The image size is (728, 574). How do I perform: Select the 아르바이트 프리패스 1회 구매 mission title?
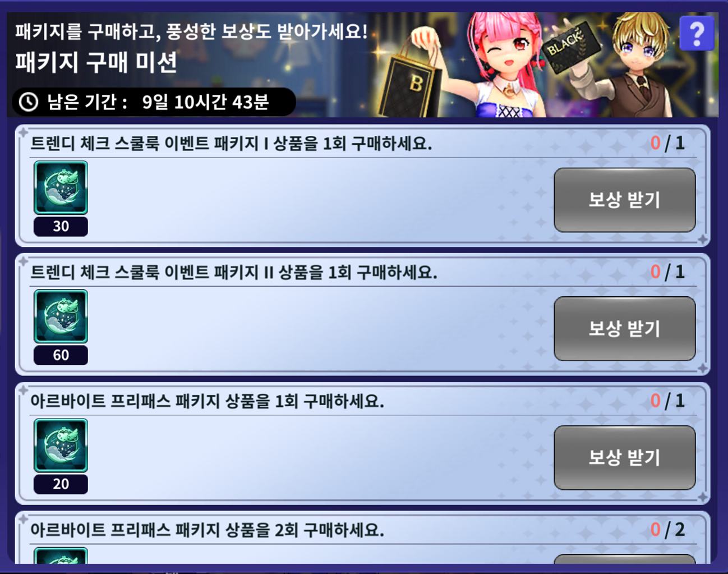click(x=207, y=401)
